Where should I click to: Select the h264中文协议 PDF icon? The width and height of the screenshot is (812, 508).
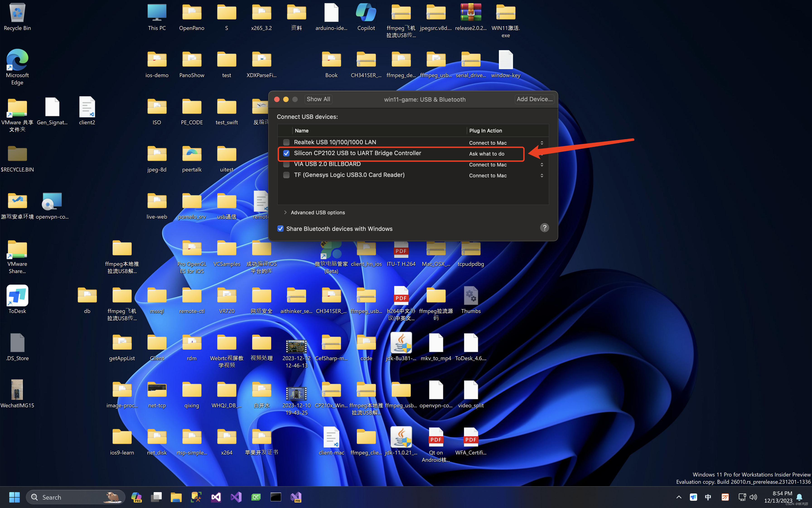click(x=401, y=303)
